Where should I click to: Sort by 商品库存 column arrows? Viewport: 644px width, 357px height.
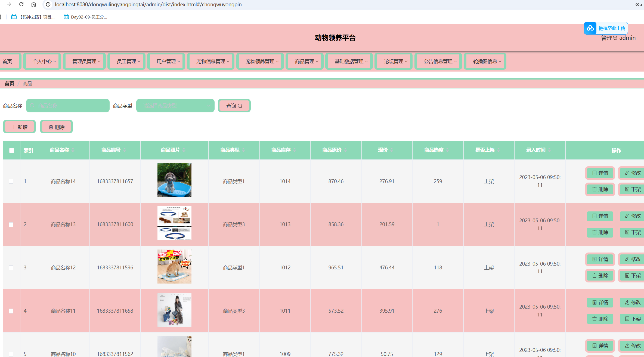(295, 150)
